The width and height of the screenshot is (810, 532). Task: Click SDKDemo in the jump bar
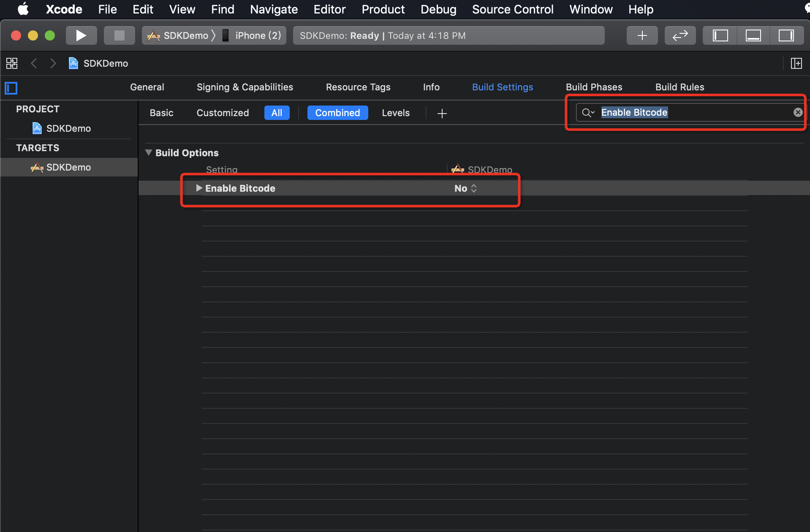coord(106,63)
